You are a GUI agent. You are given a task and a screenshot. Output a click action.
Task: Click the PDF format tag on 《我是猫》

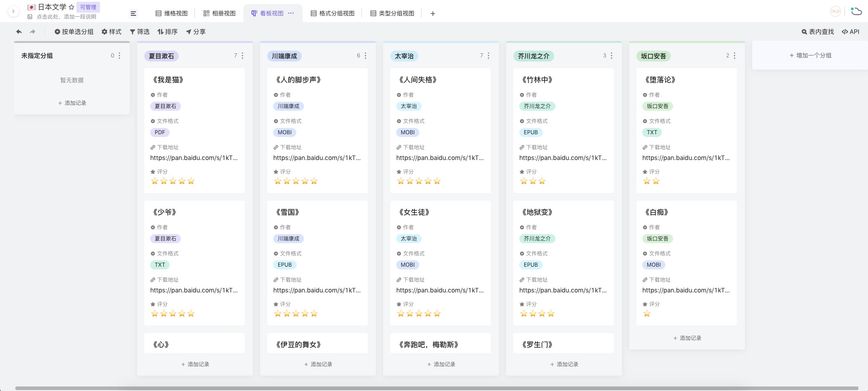tap(160, 132)
